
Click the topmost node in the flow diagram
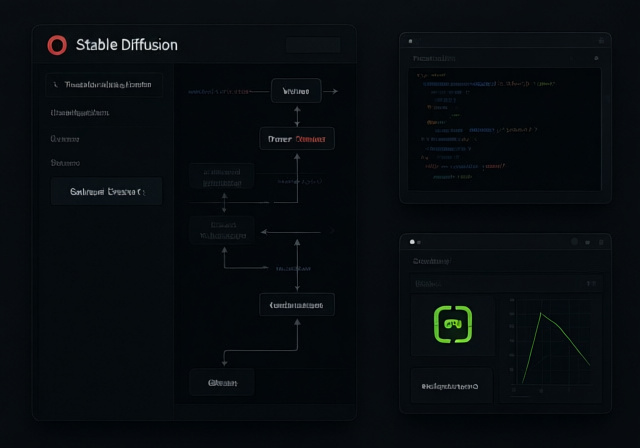(x=296, y=91)
